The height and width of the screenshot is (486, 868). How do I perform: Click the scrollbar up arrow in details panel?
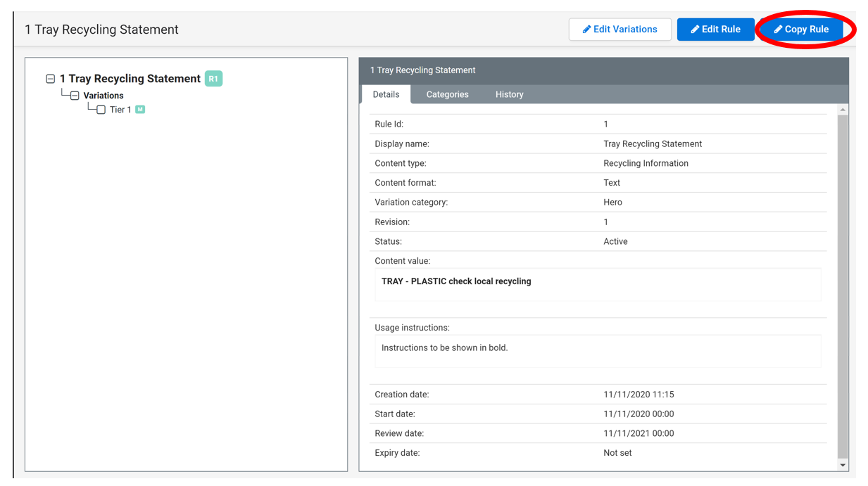843,110
